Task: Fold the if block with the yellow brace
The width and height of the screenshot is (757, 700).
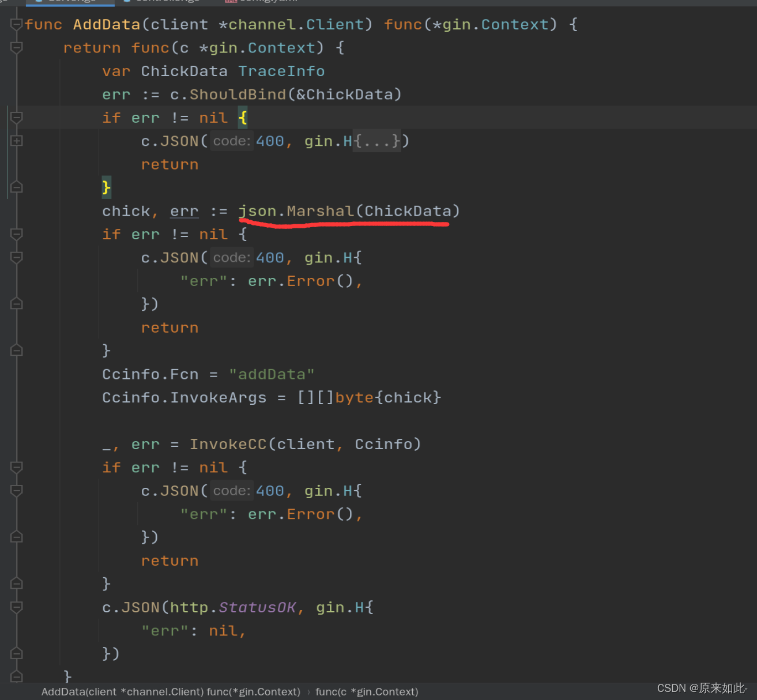Action: (17, 118)
